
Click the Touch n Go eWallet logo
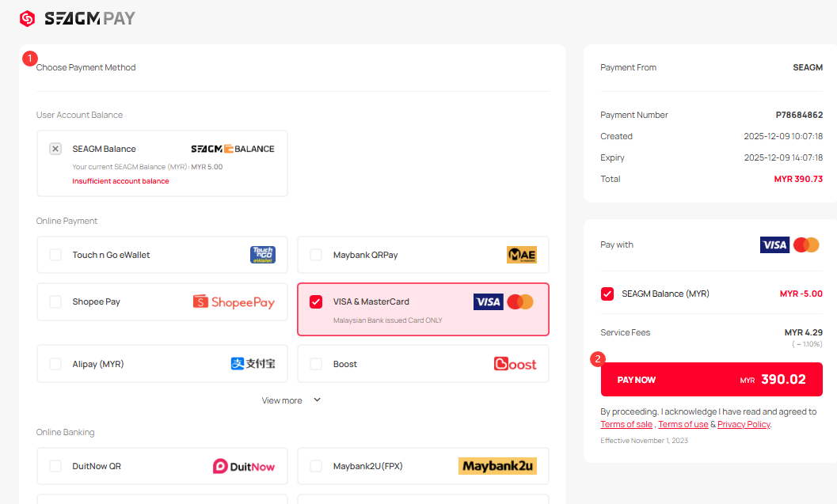coord(262,255)
